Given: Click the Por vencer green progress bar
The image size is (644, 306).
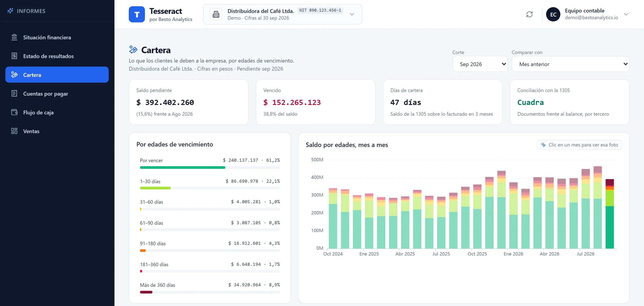Looking at the screenshot, I should click(x=182, y=167).
